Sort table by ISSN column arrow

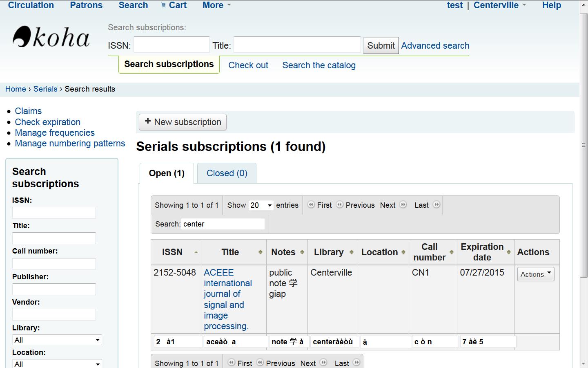(196, 252)
